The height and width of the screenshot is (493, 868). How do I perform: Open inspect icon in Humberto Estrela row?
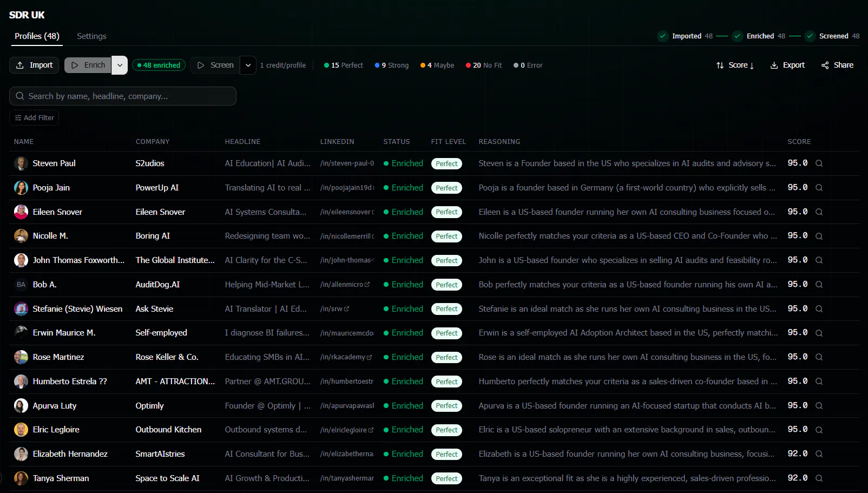(x=819, y=382)
